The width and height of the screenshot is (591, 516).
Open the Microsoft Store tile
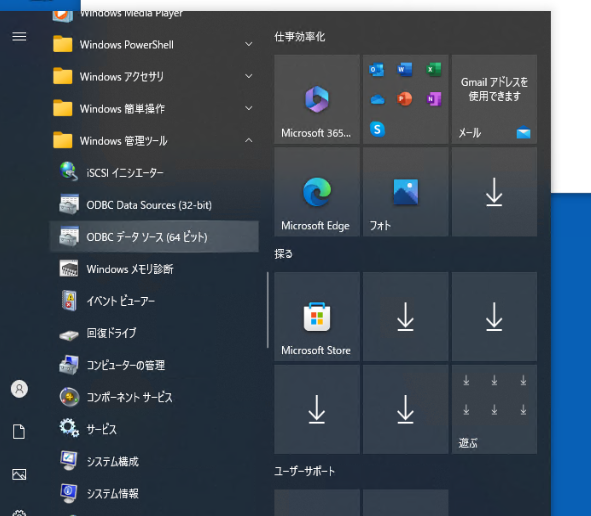point(317,316)
